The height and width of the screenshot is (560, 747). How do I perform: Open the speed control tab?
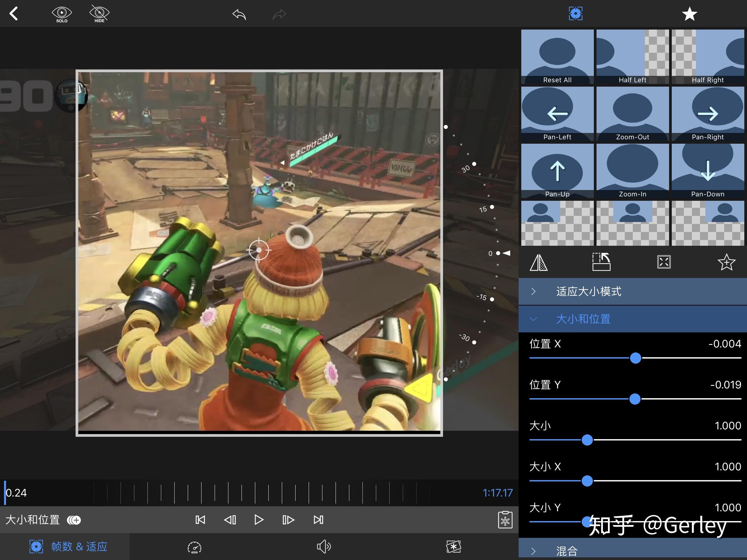[x=194, y=547]
